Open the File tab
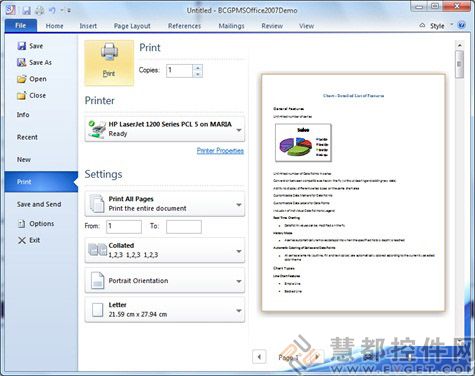 pyautogui.click(x=20, y=25)
